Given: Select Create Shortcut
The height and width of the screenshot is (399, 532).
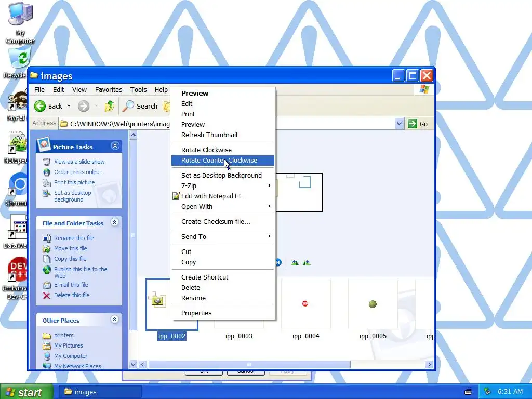Looking at the screenshot, I should [223, 277].
